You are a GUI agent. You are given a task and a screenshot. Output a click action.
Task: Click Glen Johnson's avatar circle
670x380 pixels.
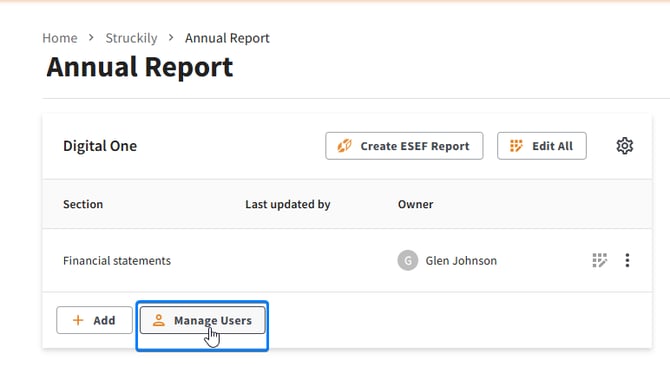point(408,260)
